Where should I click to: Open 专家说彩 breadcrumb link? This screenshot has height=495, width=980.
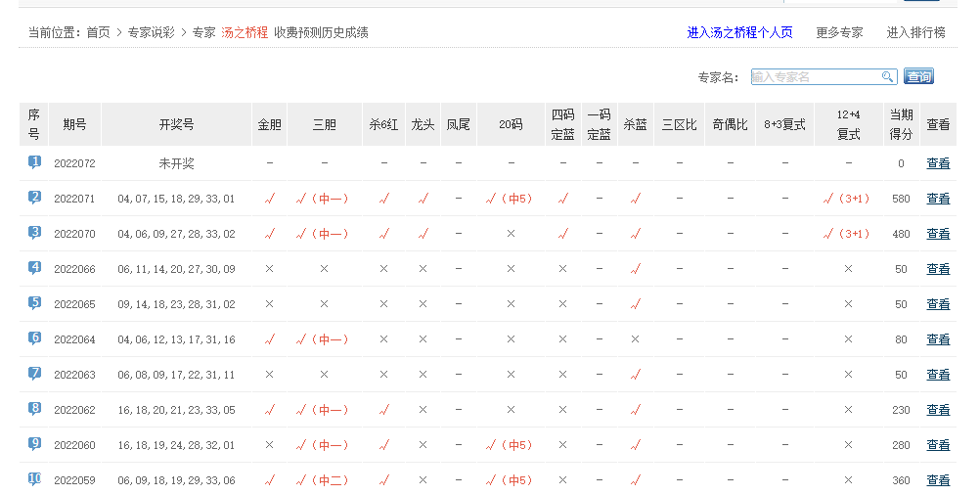click(x=152, y=32)
